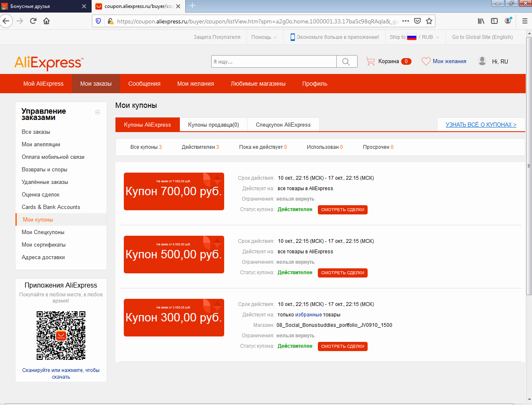Screen dimensions: 532x405
Task: Open the избранные товары link
Action: coord(309,315)
